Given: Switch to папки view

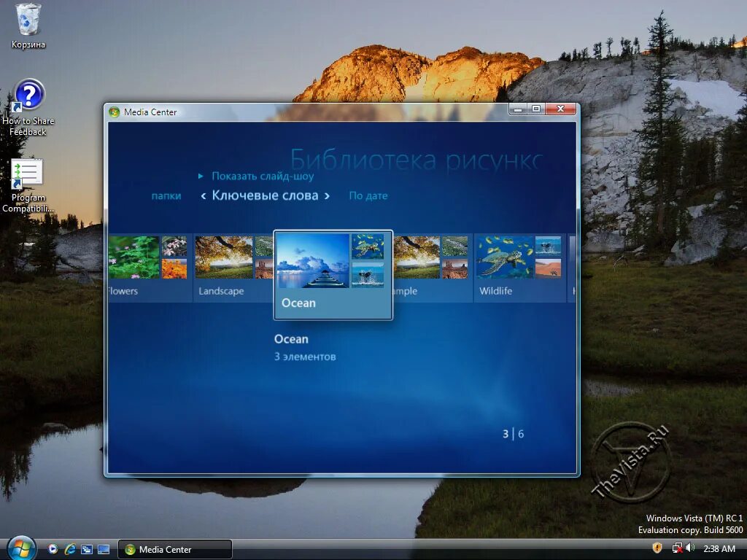Looking at the screenshot, I should coord(166,195).
